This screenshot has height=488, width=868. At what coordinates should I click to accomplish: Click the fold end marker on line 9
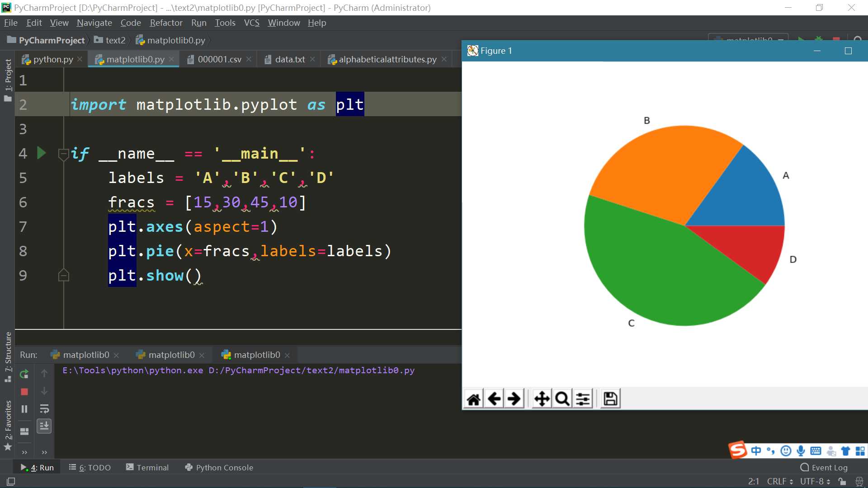(x=63, y=275)
